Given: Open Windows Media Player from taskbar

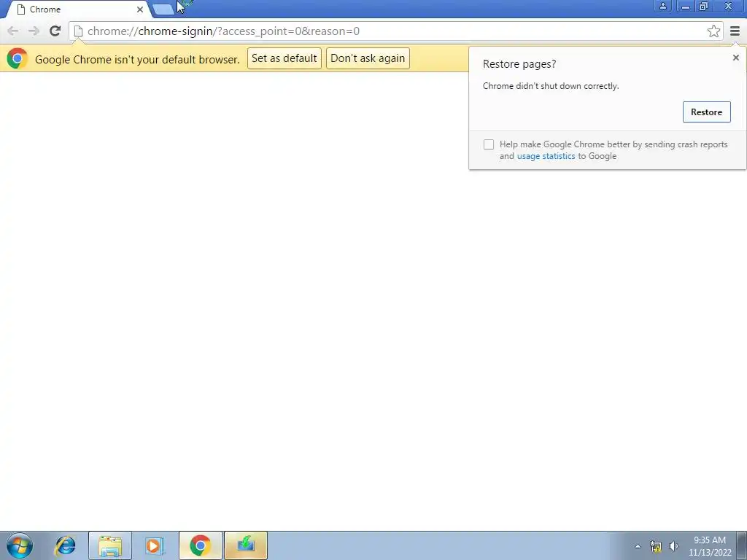Looking at the screenshot, I should coord(155,545).
